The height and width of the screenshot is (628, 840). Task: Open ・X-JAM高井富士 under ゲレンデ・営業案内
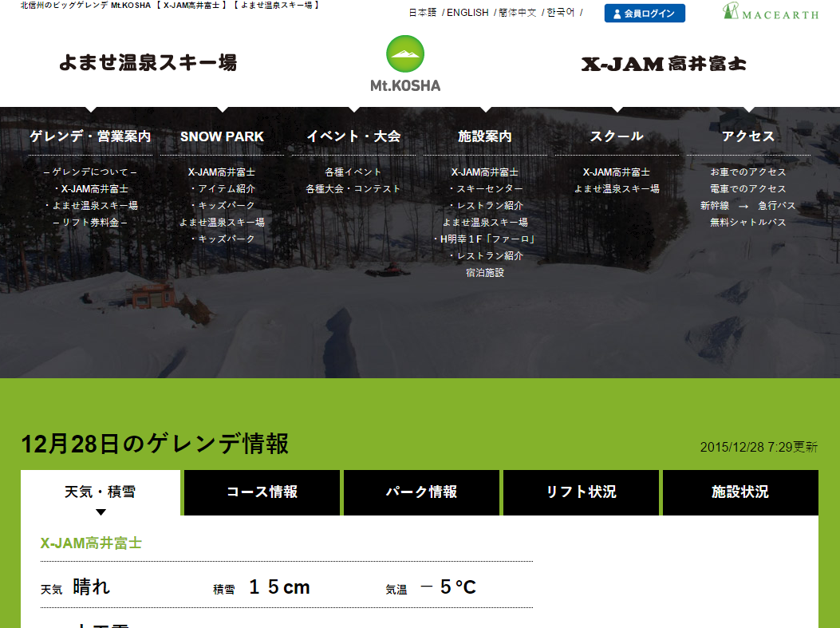[x=90, y=188]
